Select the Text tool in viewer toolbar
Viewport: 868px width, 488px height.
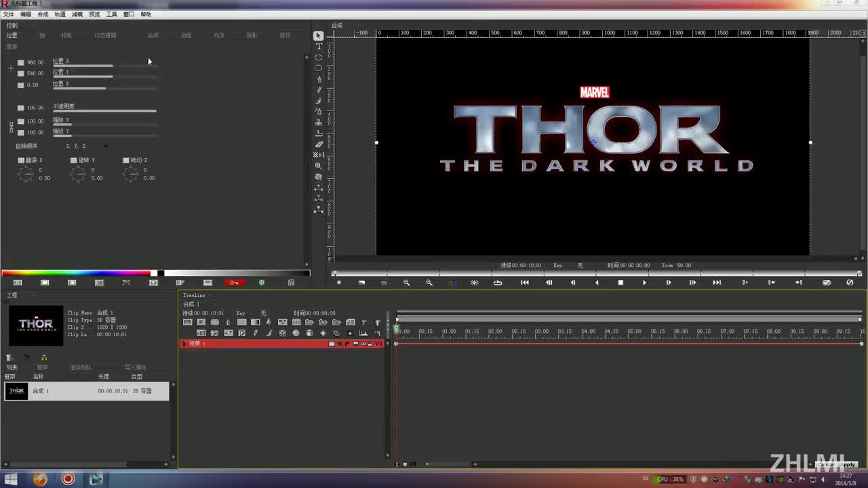point(319,47)
